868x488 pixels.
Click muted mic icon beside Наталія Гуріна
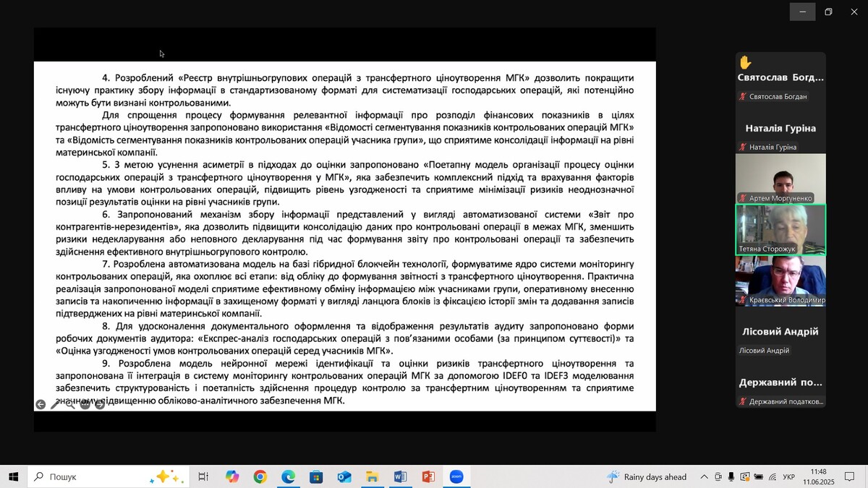(742, 147)
